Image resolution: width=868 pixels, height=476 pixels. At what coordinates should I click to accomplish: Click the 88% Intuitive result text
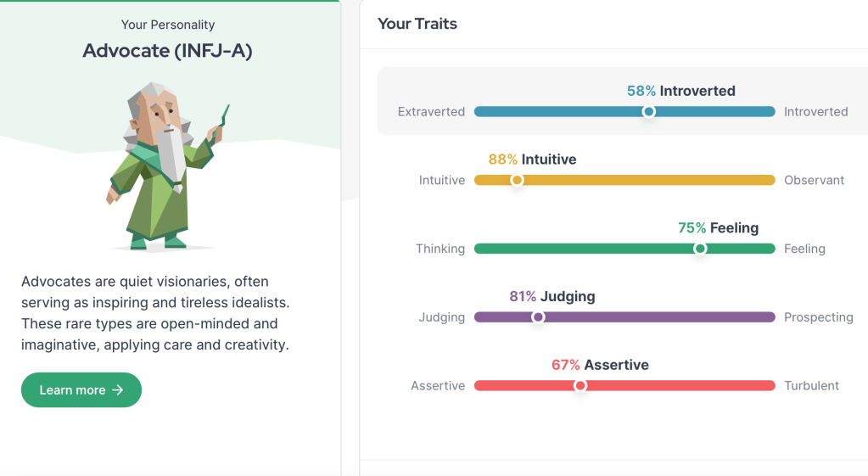tap(532, 160)
